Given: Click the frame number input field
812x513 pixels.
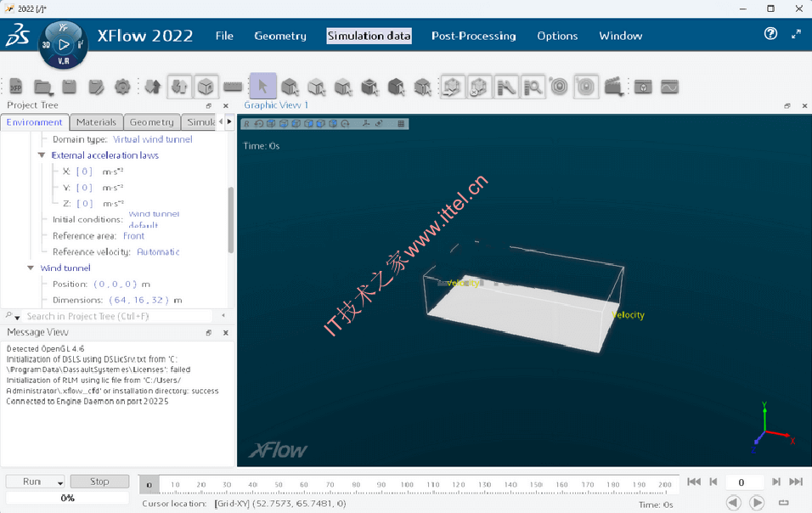Looking at the screenshot, I should tap(744, 482).
